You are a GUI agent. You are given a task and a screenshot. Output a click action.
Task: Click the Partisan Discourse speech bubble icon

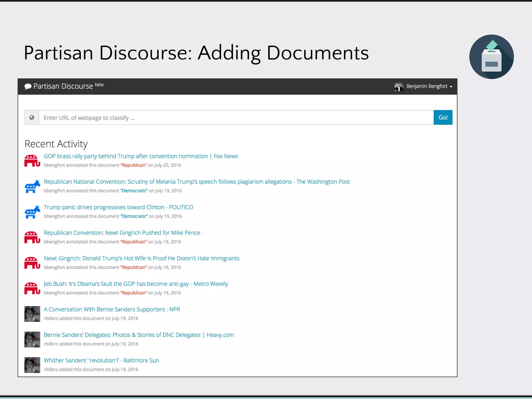(28, 87)
